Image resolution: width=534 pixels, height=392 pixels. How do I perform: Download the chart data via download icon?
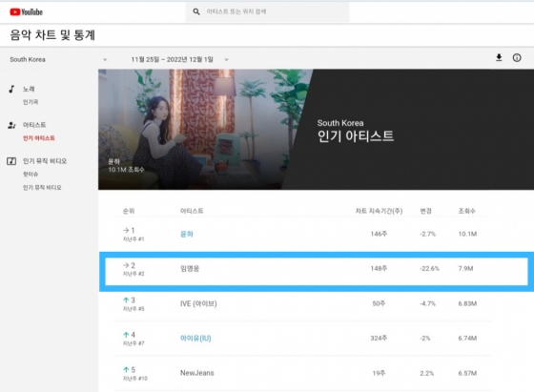pos(499,57)
